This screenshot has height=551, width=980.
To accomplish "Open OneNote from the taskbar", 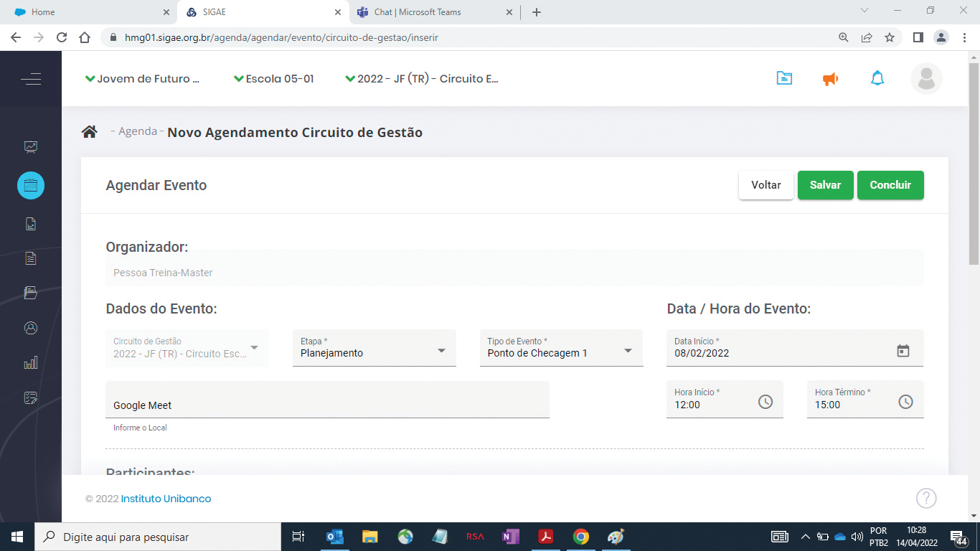I will point(510,537).
